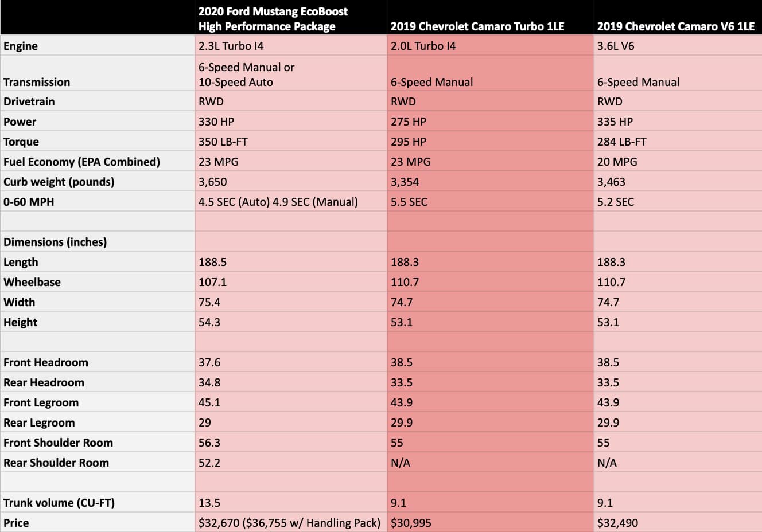Click the 3,463 curb weight cell
Screen dimensions: 762x532
(x=678, y=182)
